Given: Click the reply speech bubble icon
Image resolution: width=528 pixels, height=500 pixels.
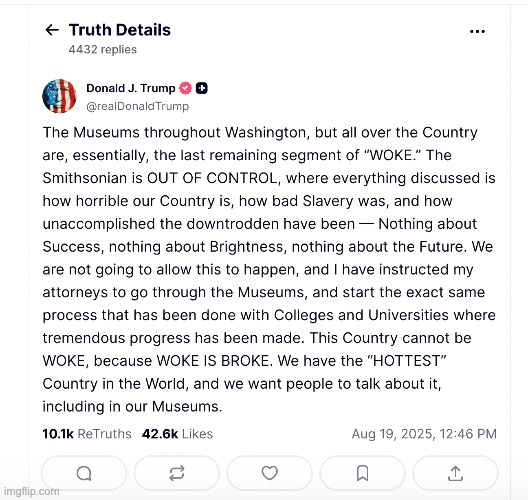Looking at the screenshot, I should 84,473.
